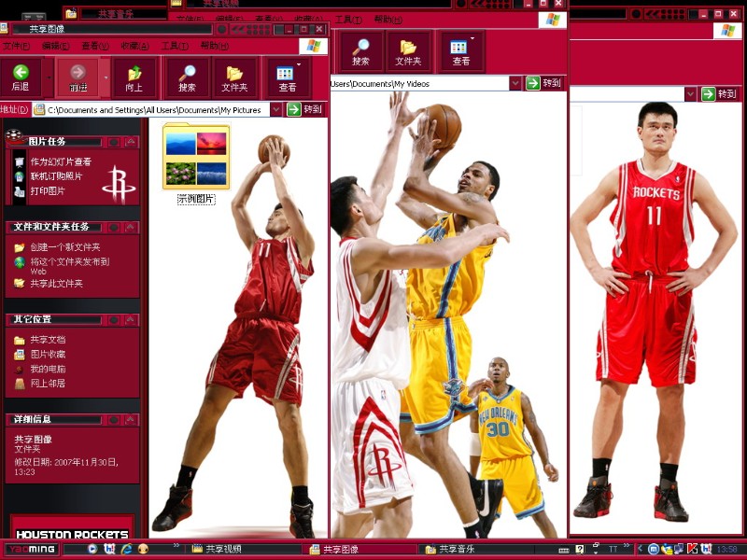The height and width of the screenshot is (560, 747).
Task: Collapse the 详细信息 panel
Action: 131,419
